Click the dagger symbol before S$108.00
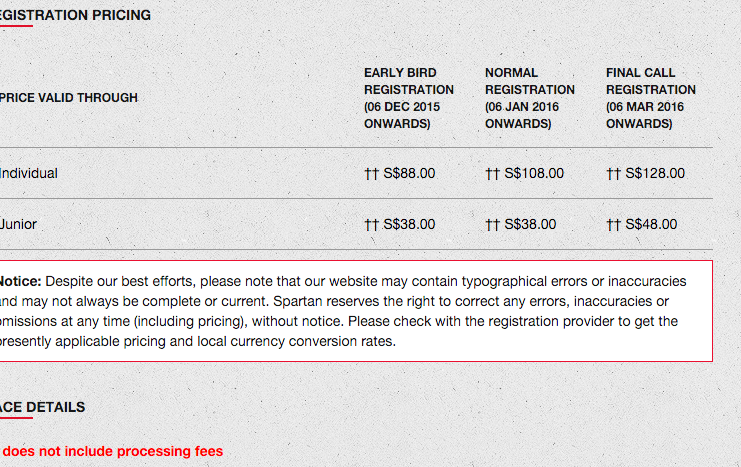Screen dimensions: 741x467 492,174
